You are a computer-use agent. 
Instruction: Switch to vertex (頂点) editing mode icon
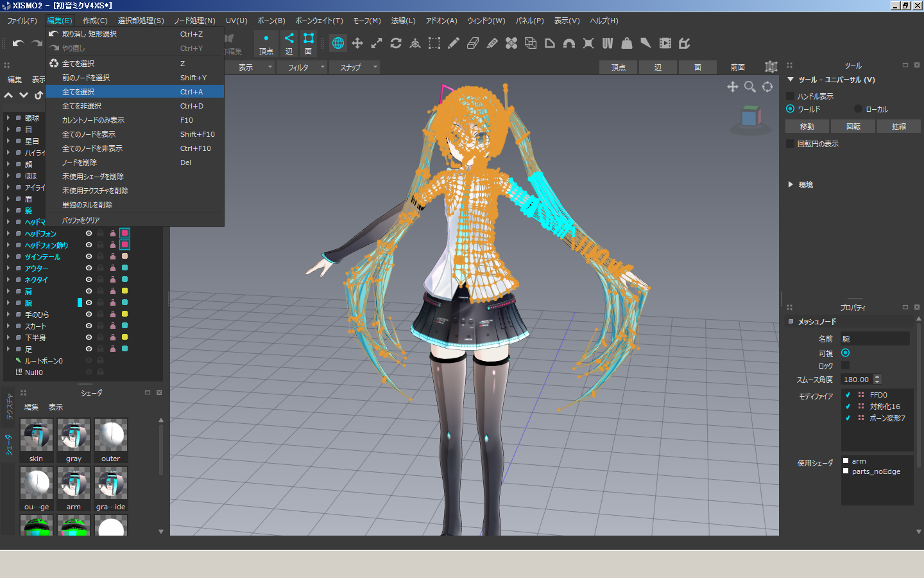click(266, 43)
